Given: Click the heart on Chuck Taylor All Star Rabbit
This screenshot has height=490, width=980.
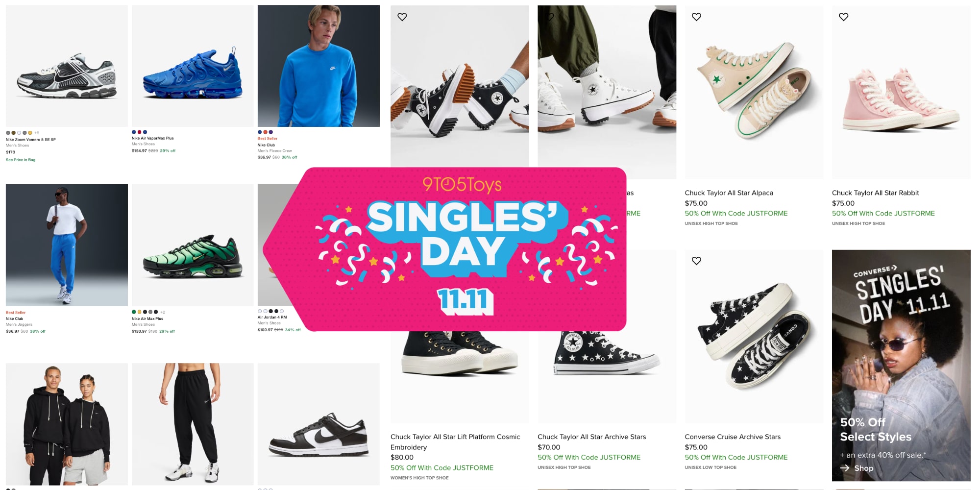Looking at the screenshot, I should [843, 17].
